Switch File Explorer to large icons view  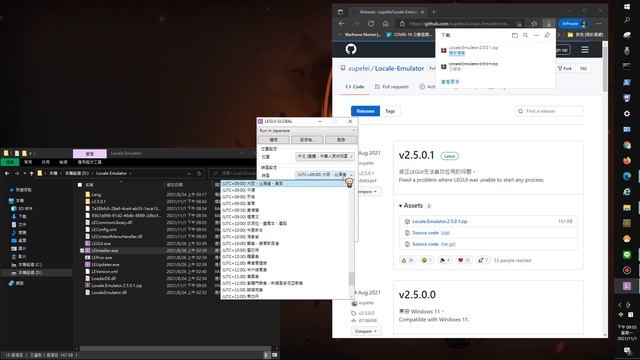[275, 355]
